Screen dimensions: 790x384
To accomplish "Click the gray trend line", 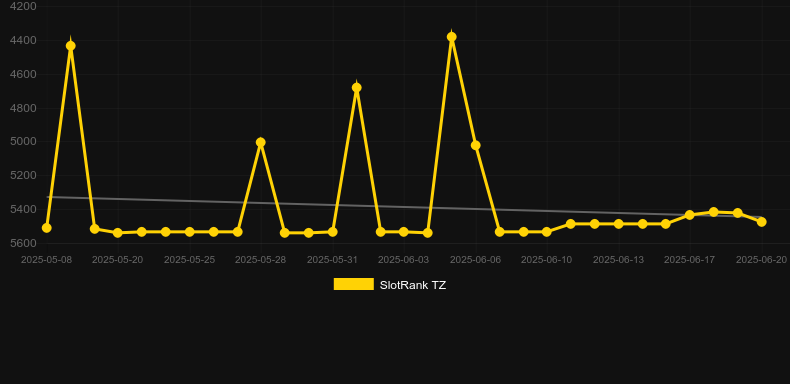I will (403, 207).
